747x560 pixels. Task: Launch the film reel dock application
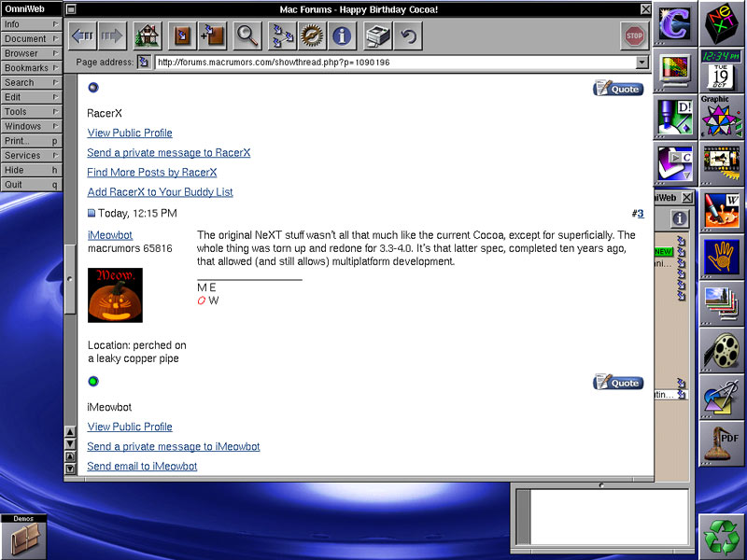722,350
